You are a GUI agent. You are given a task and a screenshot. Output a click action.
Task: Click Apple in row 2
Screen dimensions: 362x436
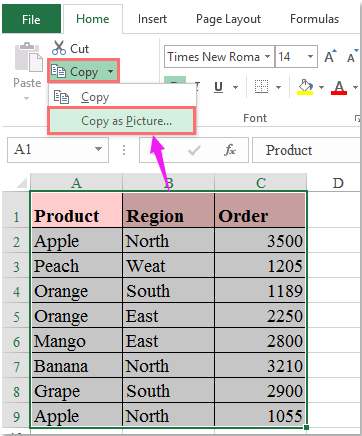pyautogui.click(x=77, y=240)
